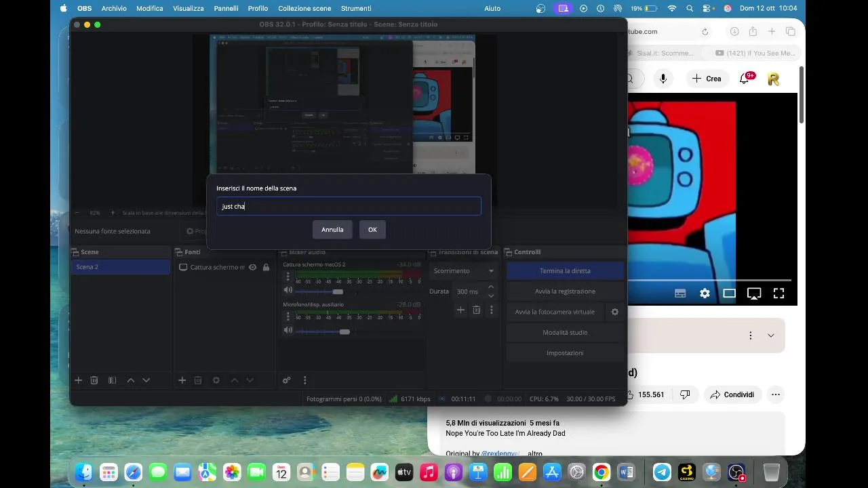Open Archivio menu in menu bar
Viewport: 868px width, 488px height.
(114, 8)
